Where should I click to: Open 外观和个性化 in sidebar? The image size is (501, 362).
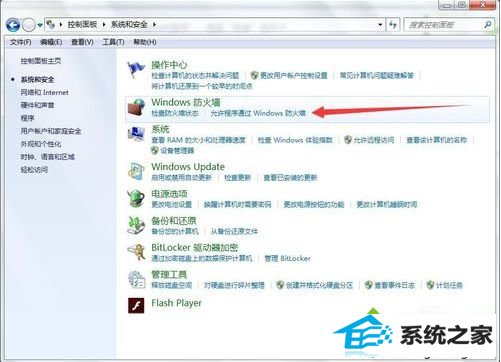41,144
